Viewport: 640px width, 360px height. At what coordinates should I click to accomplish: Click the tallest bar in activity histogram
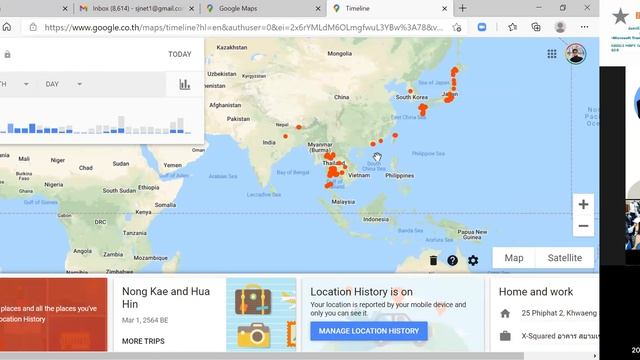click(x=121, y=124)
